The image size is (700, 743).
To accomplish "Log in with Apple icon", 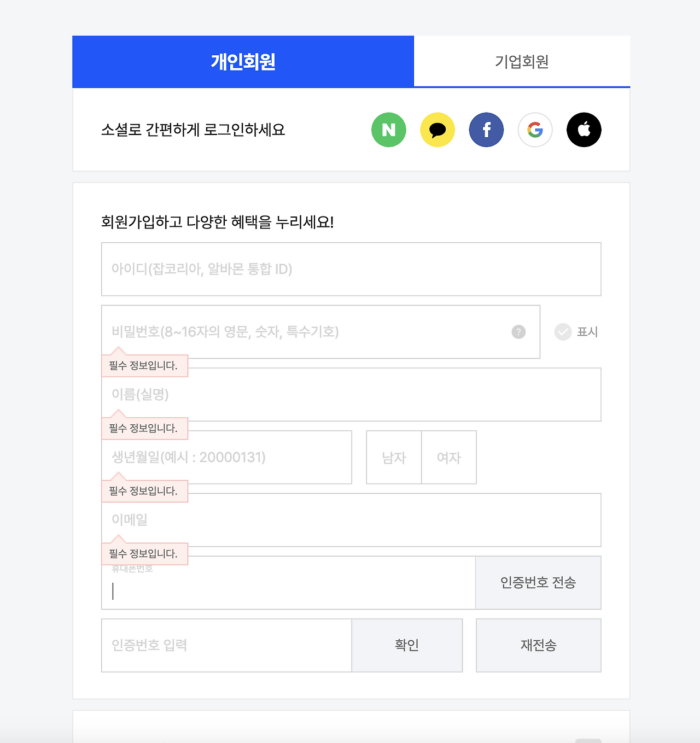I will tap(584, 130).
